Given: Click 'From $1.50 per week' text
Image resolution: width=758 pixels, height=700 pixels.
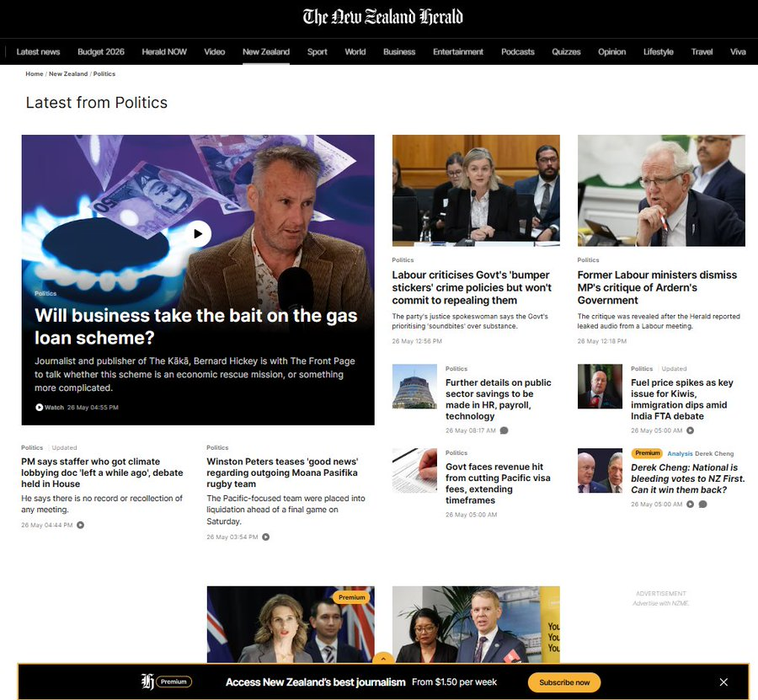Looking at the screenshot, I should [x=455, y=682].
